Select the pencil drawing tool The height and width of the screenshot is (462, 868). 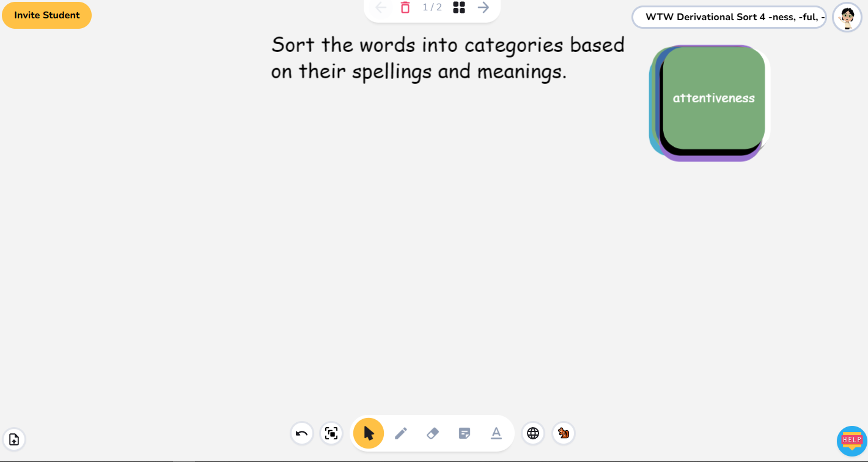400,433
